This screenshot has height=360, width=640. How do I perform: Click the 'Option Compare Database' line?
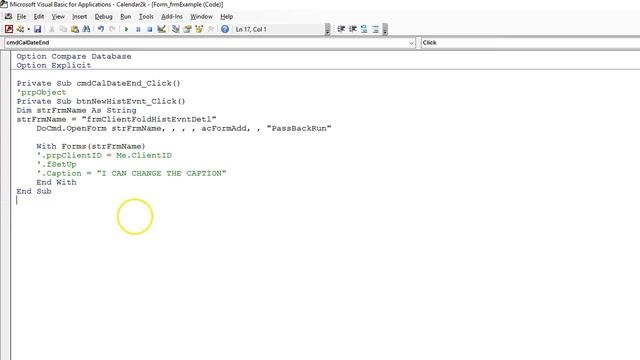pos(74,56)
